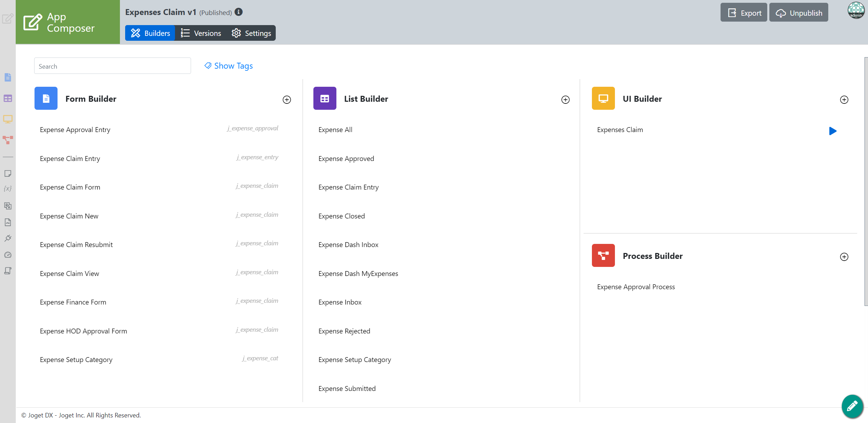Click the blue Form Builder tile icon

pos(46,98)
